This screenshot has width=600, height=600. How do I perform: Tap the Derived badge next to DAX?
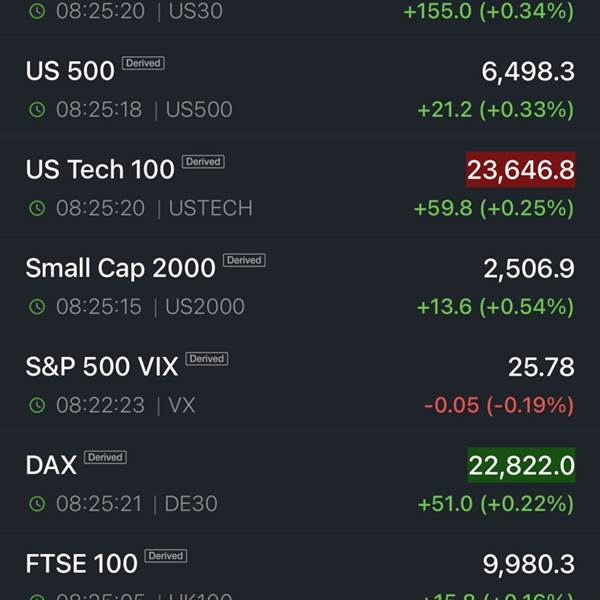tap(105, 457)
